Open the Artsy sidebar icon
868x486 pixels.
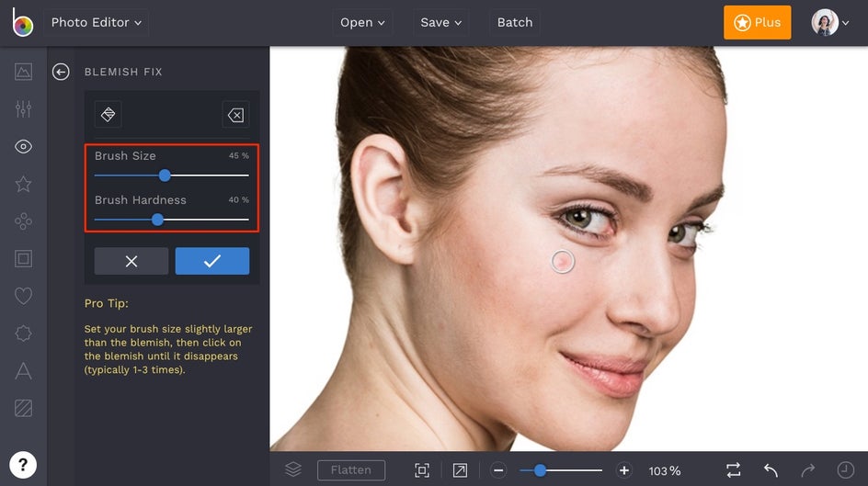(23, 221)
